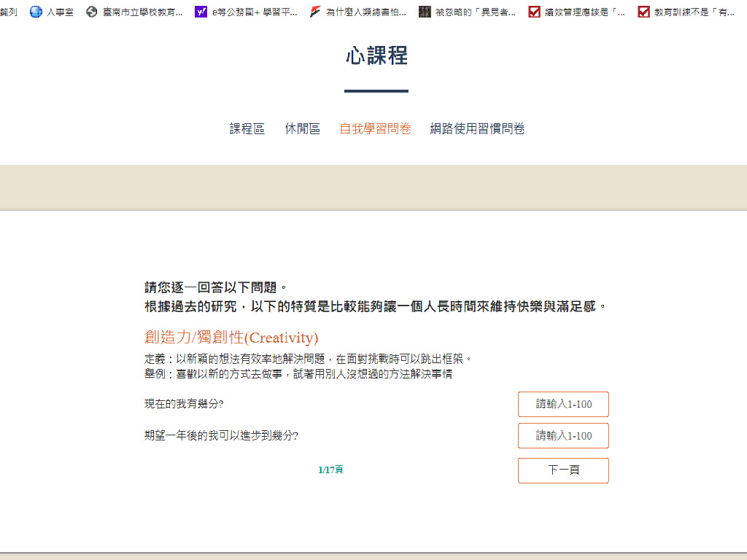Click the score field for 現在的我有幾分
747x560 pixels.
click(563, 404)
